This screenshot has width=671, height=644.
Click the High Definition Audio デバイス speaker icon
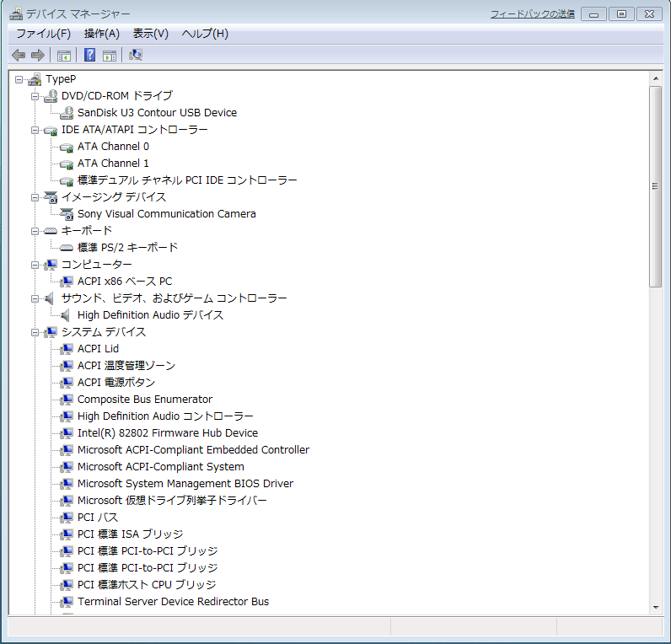point(65,315)
